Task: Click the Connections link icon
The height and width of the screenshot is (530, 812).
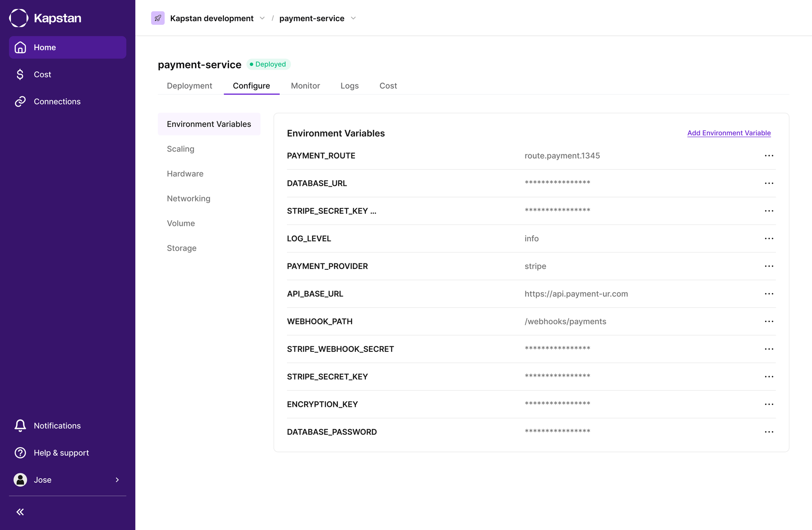Action: tap(20, 101)
